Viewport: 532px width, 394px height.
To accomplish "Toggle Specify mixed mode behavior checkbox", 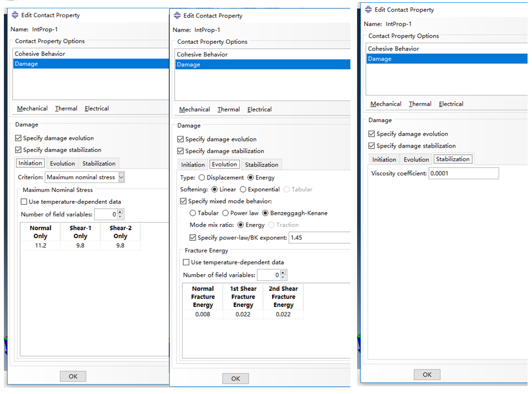I will pos(183,201).
